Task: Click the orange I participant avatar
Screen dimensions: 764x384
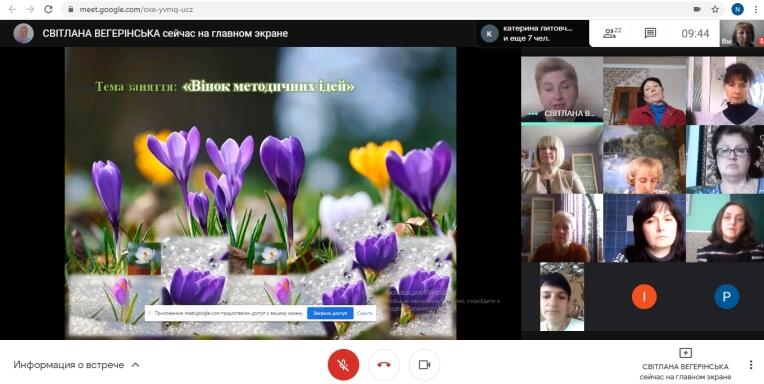Action: point(644,297)
